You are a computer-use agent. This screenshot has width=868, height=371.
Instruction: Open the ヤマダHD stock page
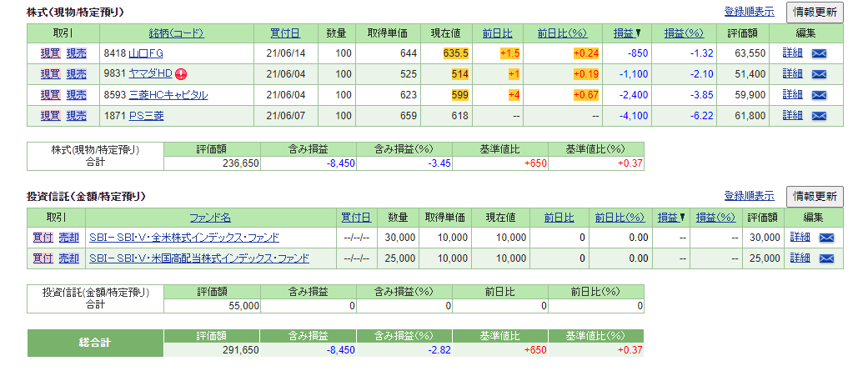tap(151, 74)
